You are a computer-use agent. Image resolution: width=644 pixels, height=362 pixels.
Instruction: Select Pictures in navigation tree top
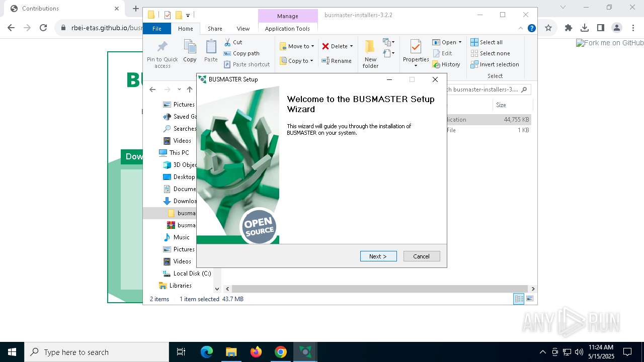pos(179,105)
